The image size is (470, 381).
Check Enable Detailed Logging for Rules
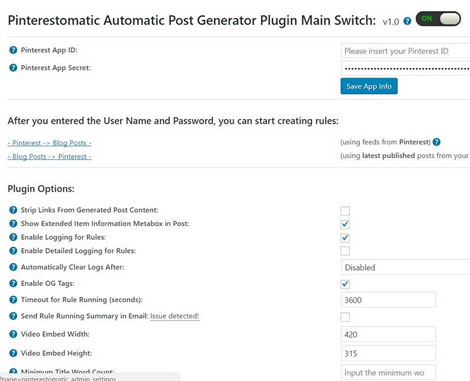pyautogui.click(x=345, y=251)
